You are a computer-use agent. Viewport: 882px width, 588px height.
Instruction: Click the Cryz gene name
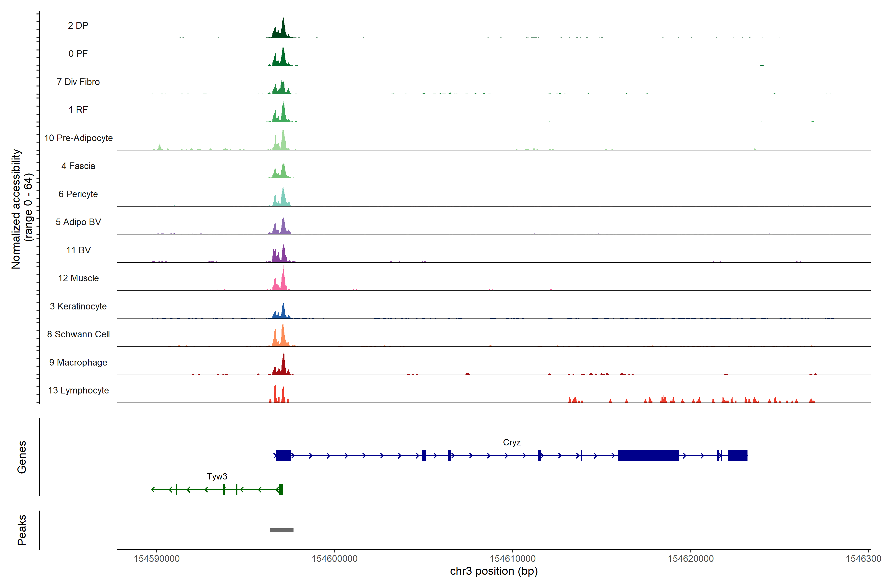point(512,442)
